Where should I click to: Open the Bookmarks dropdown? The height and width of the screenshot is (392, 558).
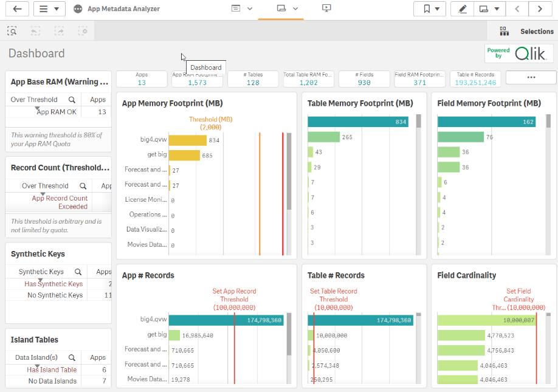(x=429, y=9)
